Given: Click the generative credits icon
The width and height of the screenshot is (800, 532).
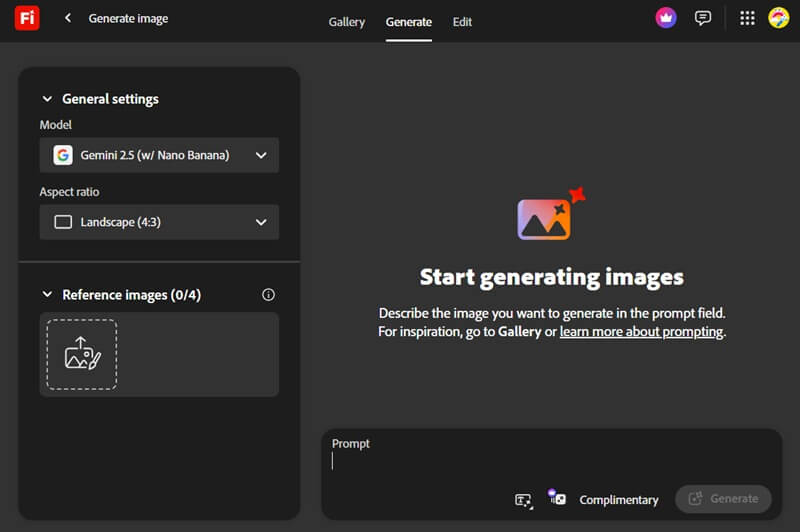Looking at the screenshot, I should pyautogui.click(x=557, y=497).
